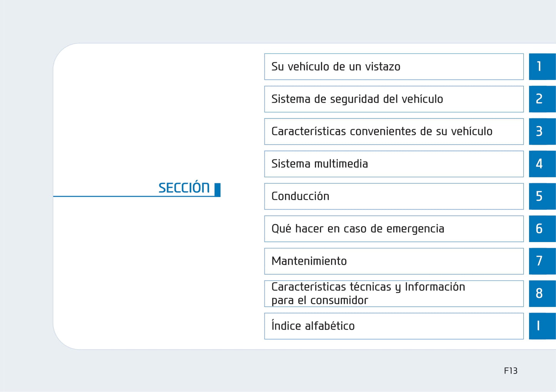The image size is (556, 392).
Task: Select section tab 7 on the right
Action: [x=542, y=261]
